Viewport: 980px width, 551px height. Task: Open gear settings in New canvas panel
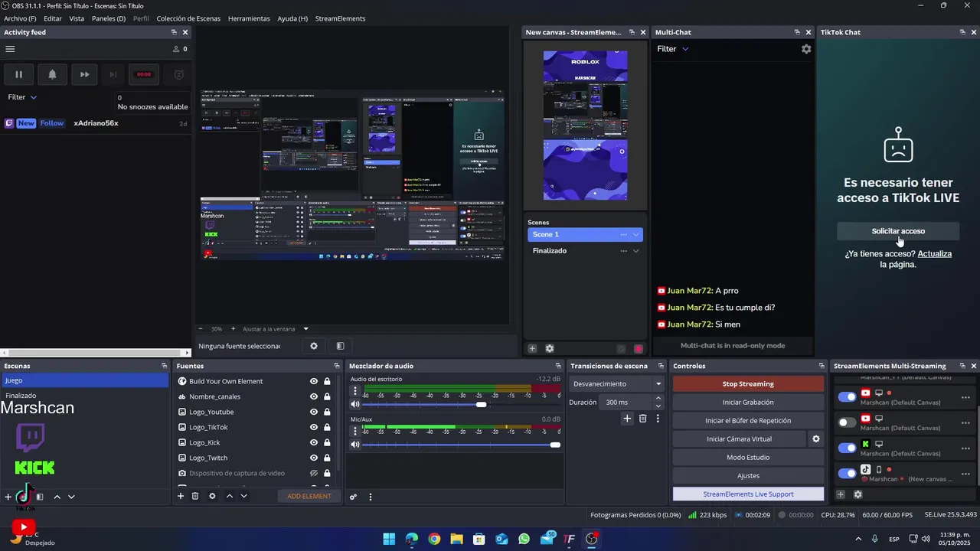(x=549, y=348)
